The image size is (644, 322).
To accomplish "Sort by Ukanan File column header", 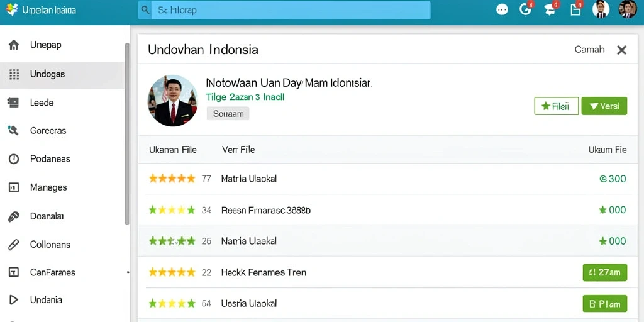I will click(x=173, y=150).
